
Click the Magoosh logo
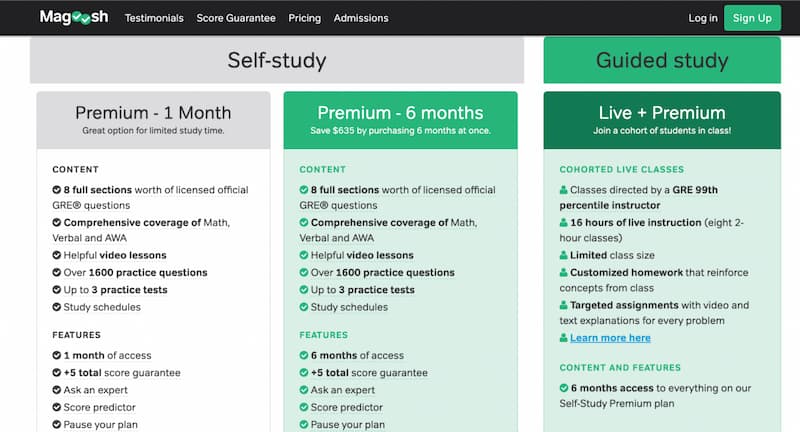pos(74,17)
